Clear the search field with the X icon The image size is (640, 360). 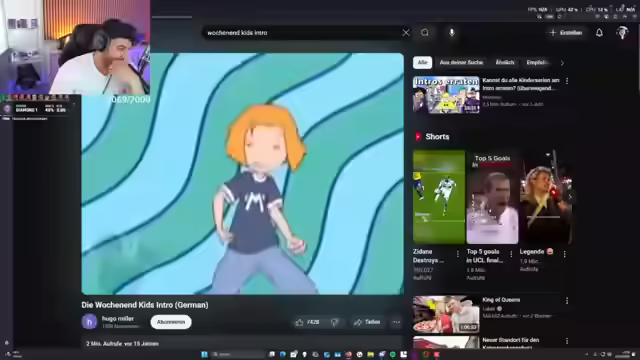405,33
